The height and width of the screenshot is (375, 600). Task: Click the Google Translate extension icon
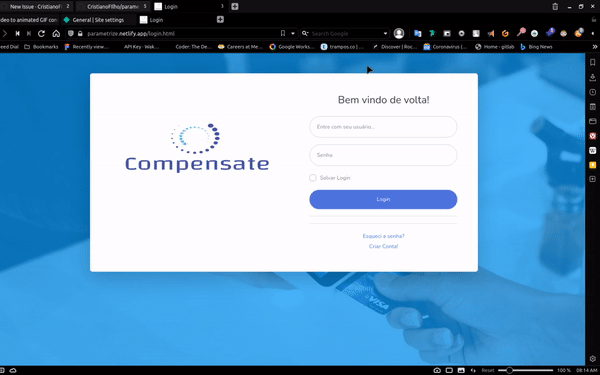point(417,34)
